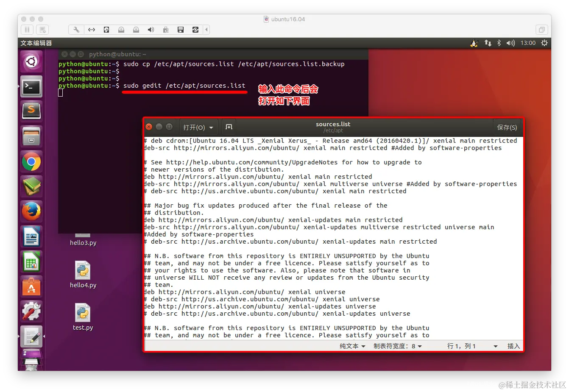Click notification cone icon in top panel

[x=474, y=43]
